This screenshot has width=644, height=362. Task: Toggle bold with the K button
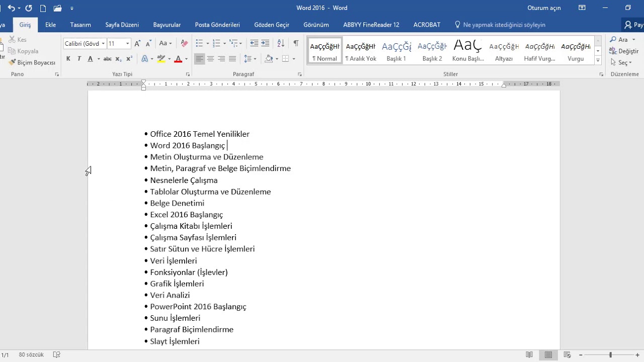68,59
